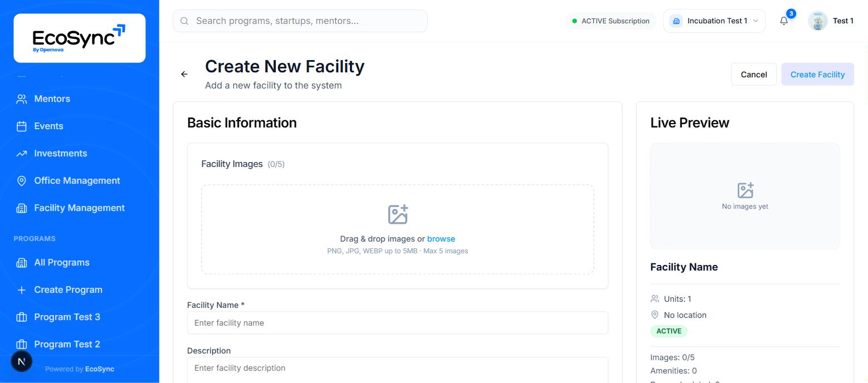Click the Mentors people icon
The height and width of the screenshot is (383, 868).
coord(22,99)
